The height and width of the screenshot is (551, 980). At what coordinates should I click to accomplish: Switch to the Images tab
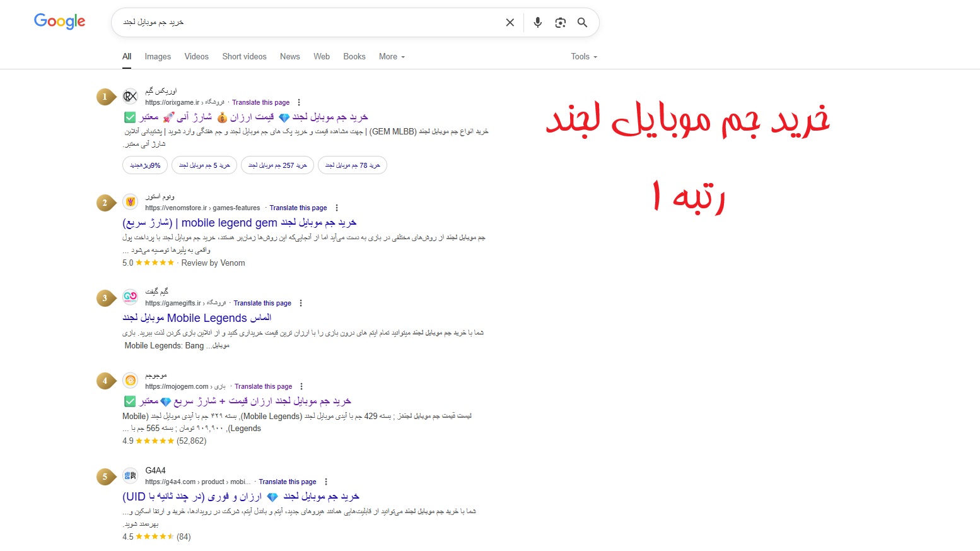[x=158, y=57]
